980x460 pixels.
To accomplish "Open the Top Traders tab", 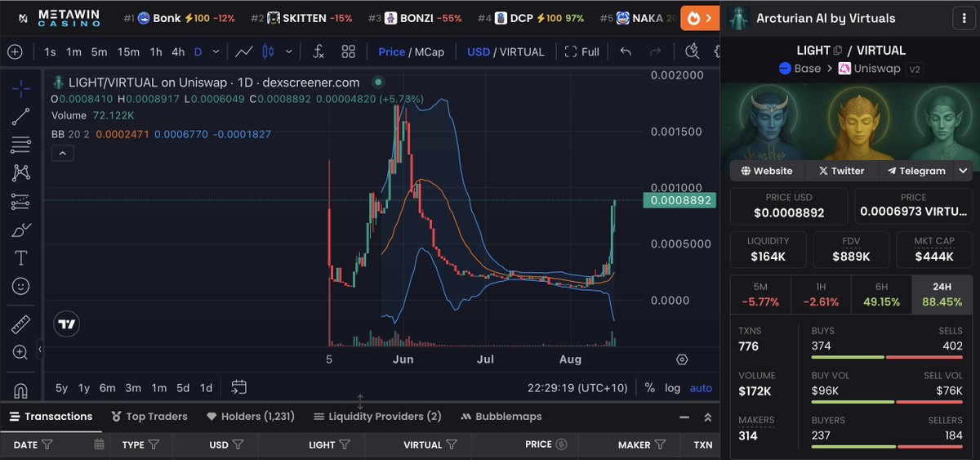I will [x=149, y=416].
